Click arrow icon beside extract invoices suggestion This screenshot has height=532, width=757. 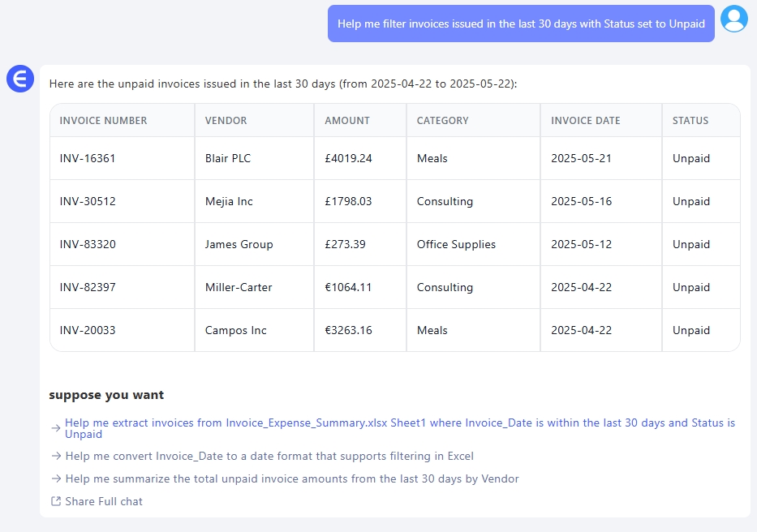(x=56, y=428)
